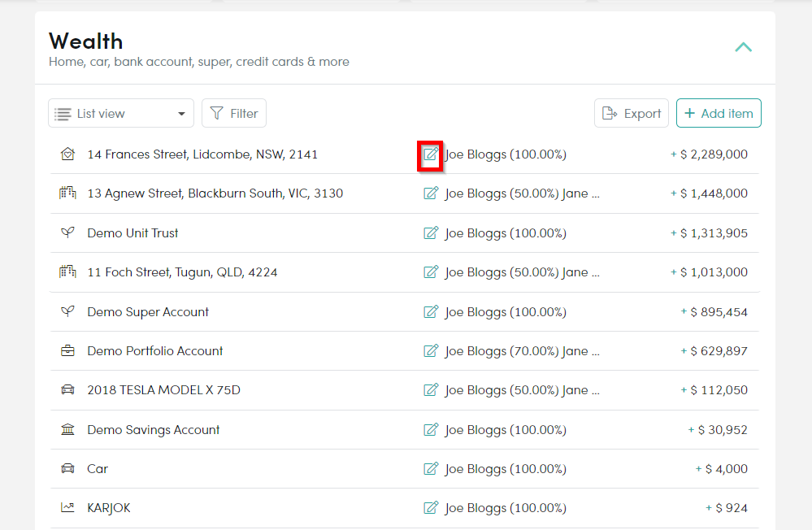812x530 pixels.
Task: Click the $ 895,454 value
Action: point(719,312)
